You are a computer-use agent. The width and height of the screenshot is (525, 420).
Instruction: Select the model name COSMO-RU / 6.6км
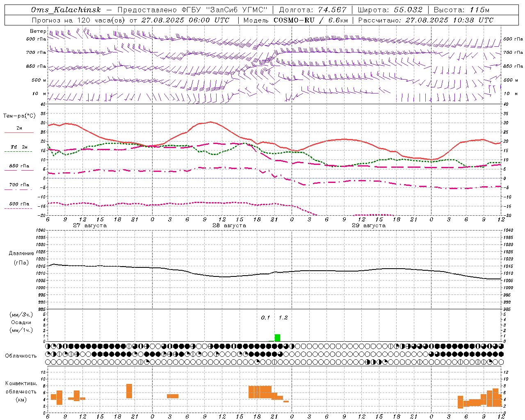pos(311,20)
